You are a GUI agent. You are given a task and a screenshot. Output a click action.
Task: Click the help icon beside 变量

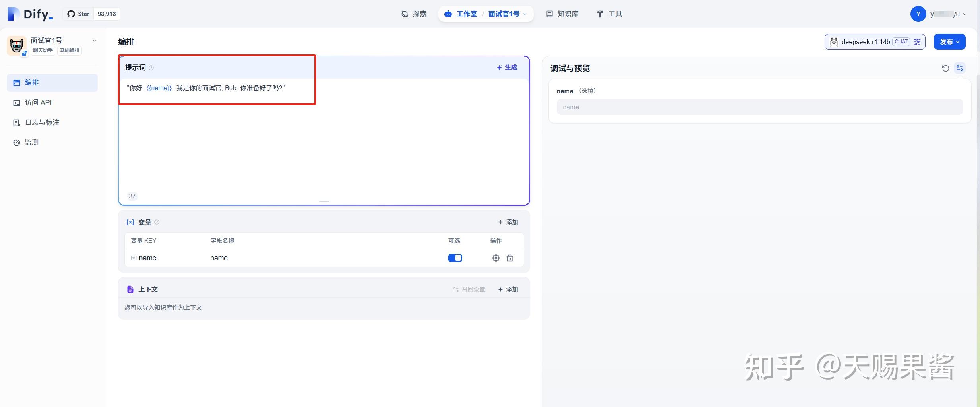point(157,222)
